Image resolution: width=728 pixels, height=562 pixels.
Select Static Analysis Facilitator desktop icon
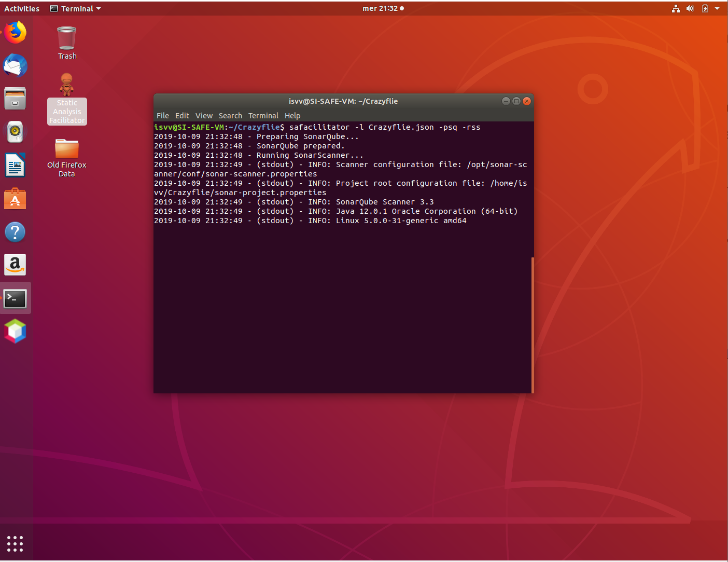(x=67, y=99)
